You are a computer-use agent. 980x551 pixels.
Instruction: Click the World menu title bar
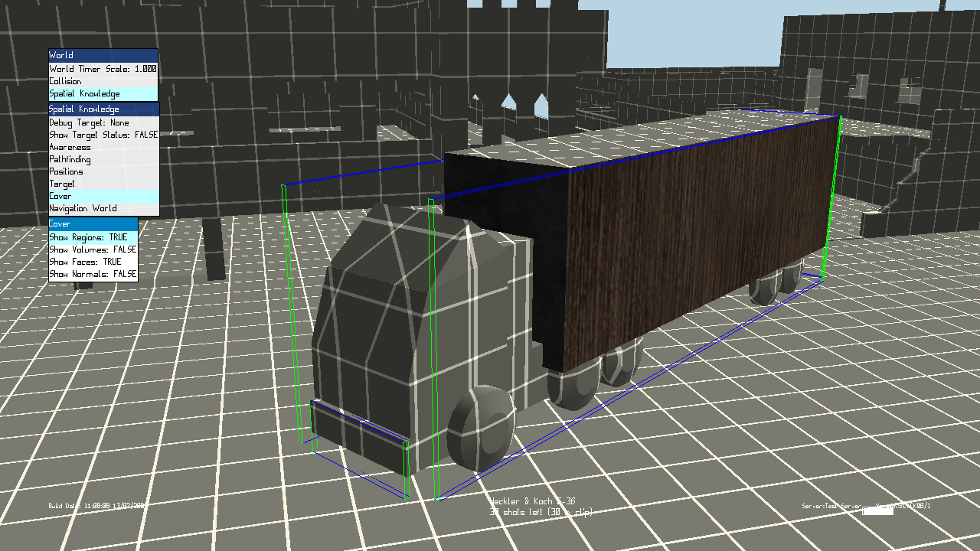click(x=103, y=55)
